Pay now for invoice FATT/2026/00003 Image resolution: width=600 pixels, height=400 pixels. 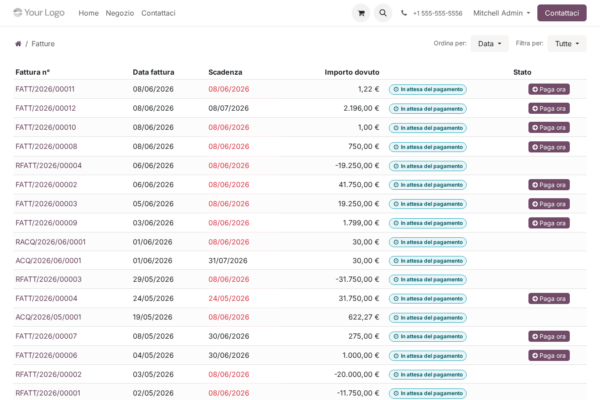(x=549, y=204)
